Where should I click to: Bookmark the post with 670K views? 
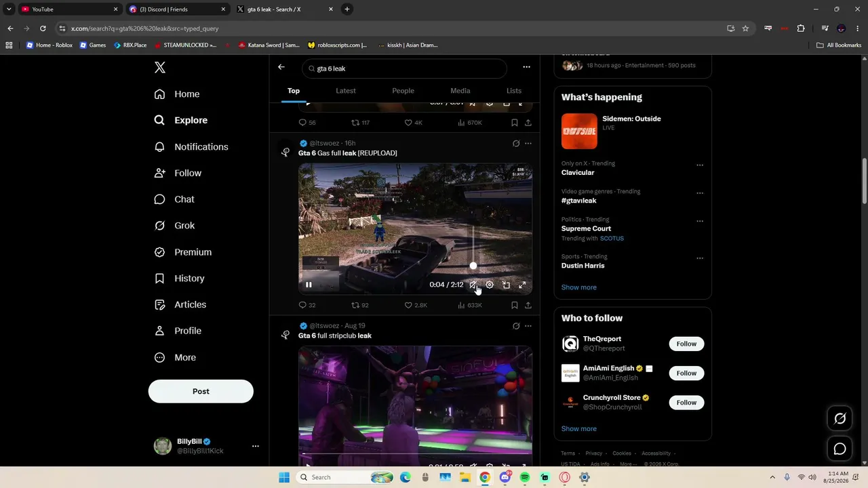click(x=515, y=123)
